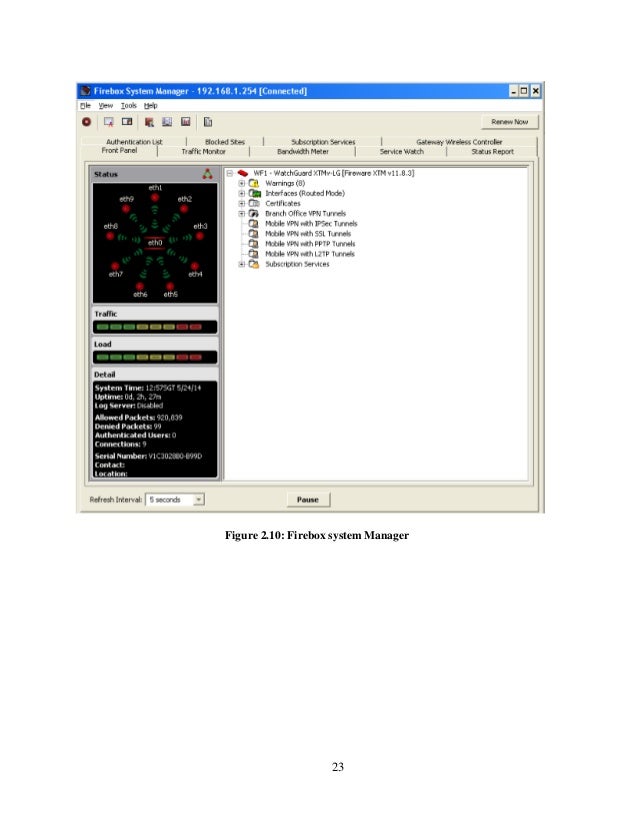This screenshot has width=638, height=826.
Task: Click the eth9 red interface node
Action: click(x=126, y=209)
